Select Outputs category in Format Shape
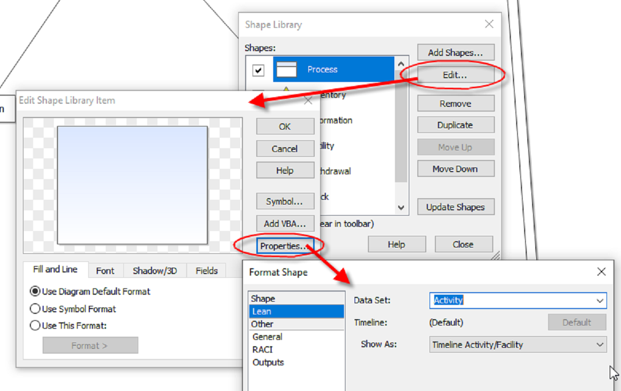This screenshot has width=621, height=391. click(268, 362)
